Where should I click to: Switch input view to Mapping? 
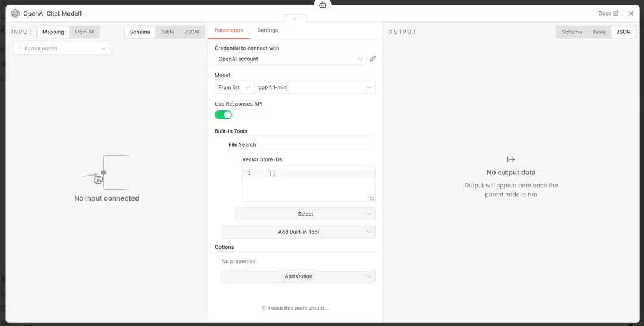[x=53, y=32]
